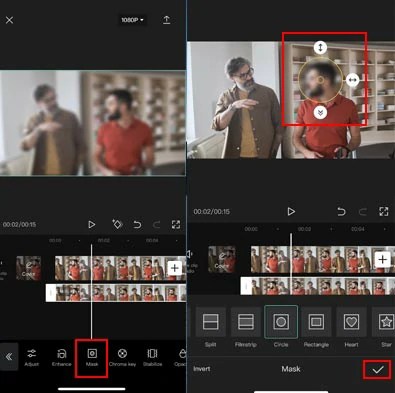Tap the 00:04 ruler mark on right timeline
395x393 pixels.
point(357,229)
